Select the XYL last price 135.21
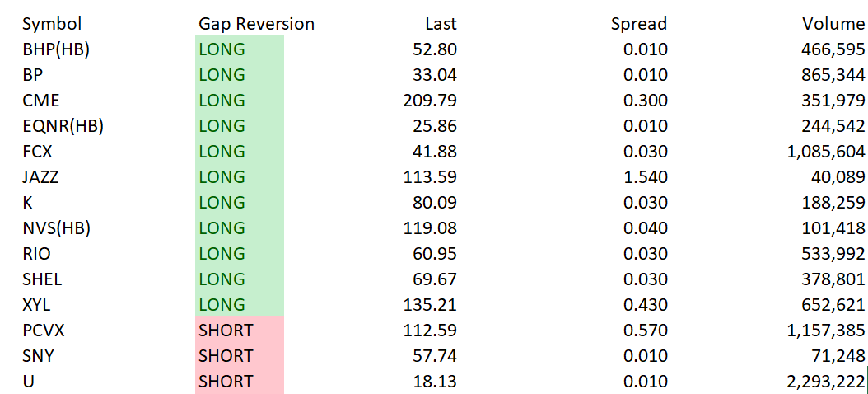Image resolution: width=868 pixels, height=394 pixels. click(x=431, y=305)
